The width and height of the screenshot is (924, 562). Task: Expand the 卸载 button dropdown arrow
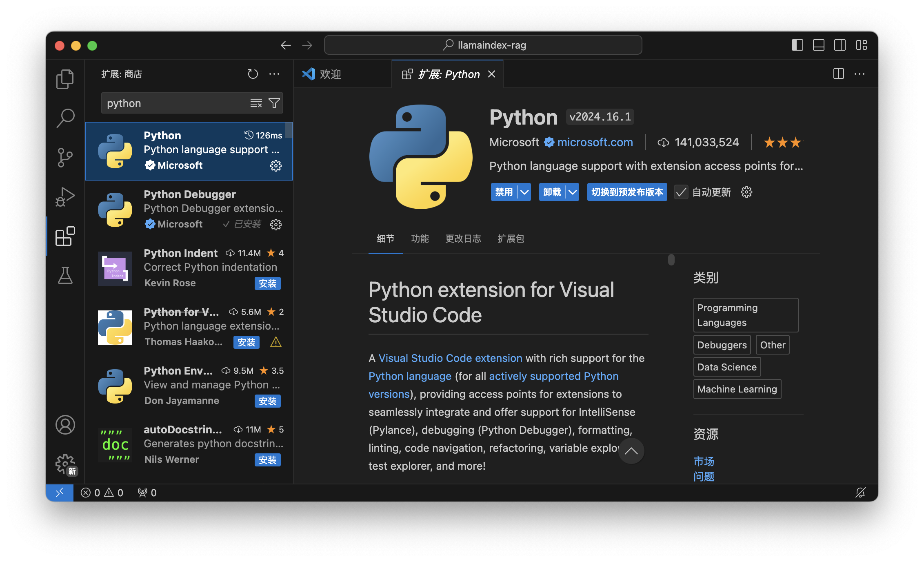point(572,192)
